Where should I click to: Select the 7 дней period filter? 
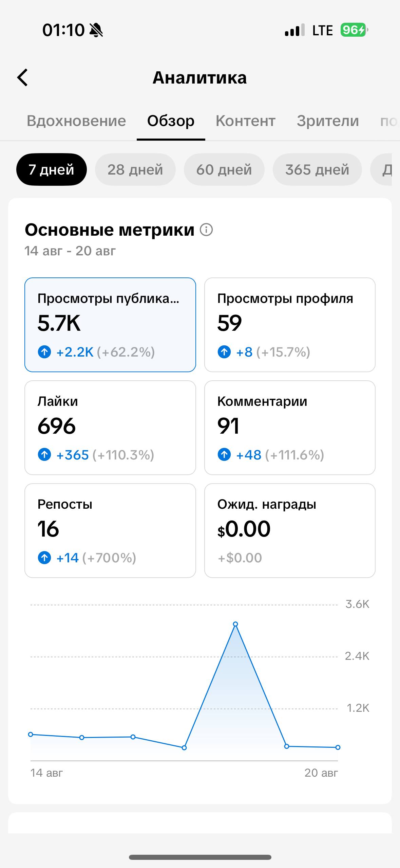(x=52, y=169)
